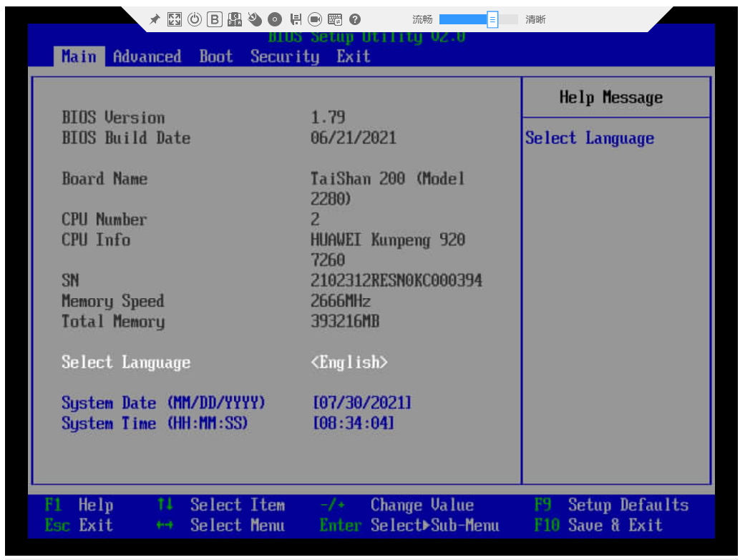Open the virtual CD/DVD media icon

(x=275, y=19)
